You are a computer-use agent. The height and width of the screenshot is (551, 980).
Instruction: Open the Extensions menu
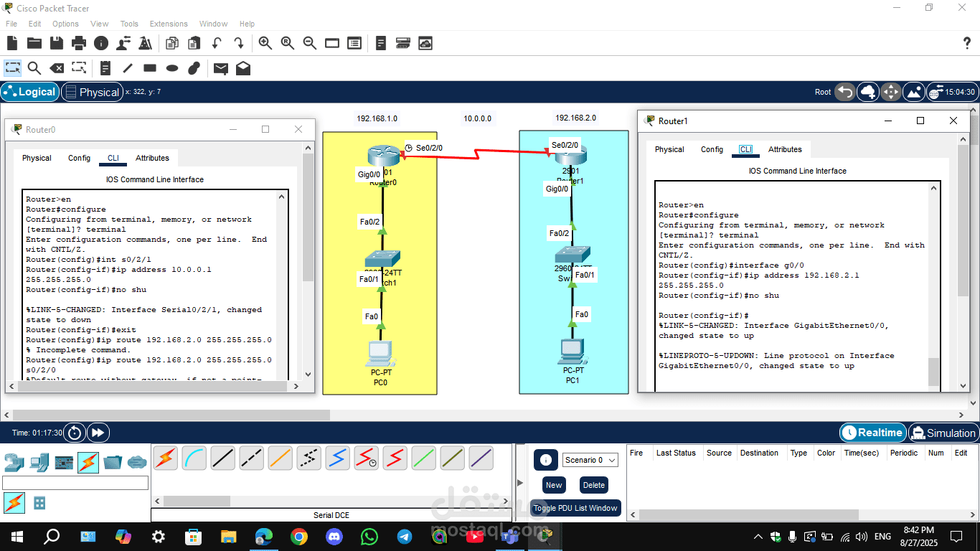(x=169, y=24)
